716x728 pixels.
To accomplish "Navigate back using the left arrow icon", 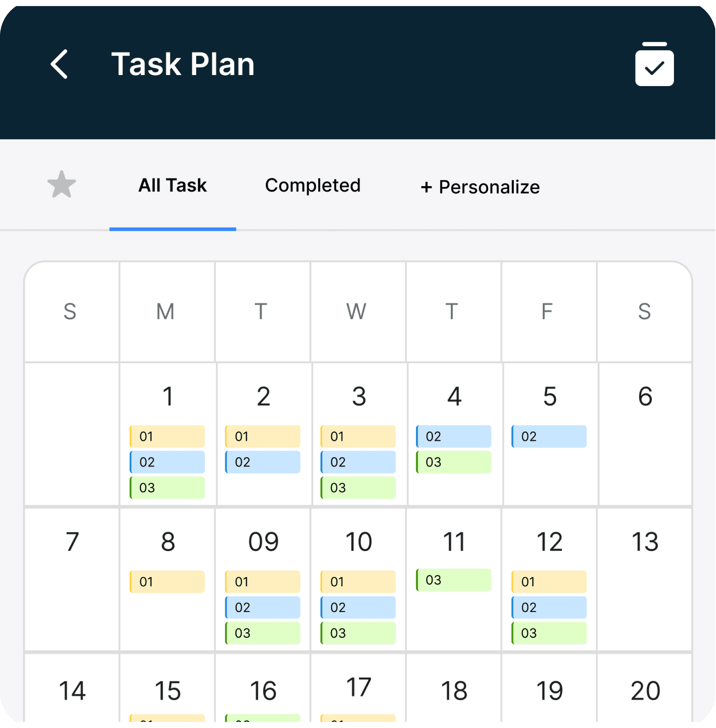I will pos(60,64).
